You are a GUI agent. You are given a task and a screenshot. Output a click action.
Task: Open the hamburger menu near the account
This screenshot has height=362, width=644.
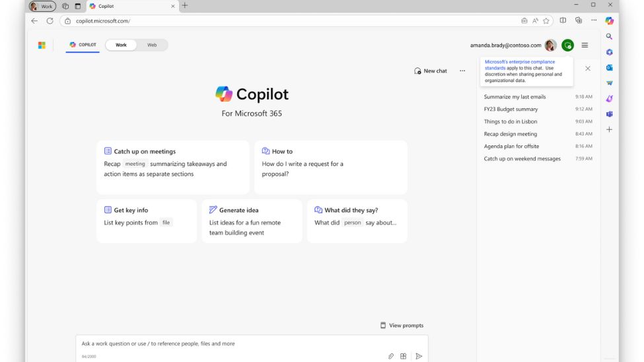585,45
